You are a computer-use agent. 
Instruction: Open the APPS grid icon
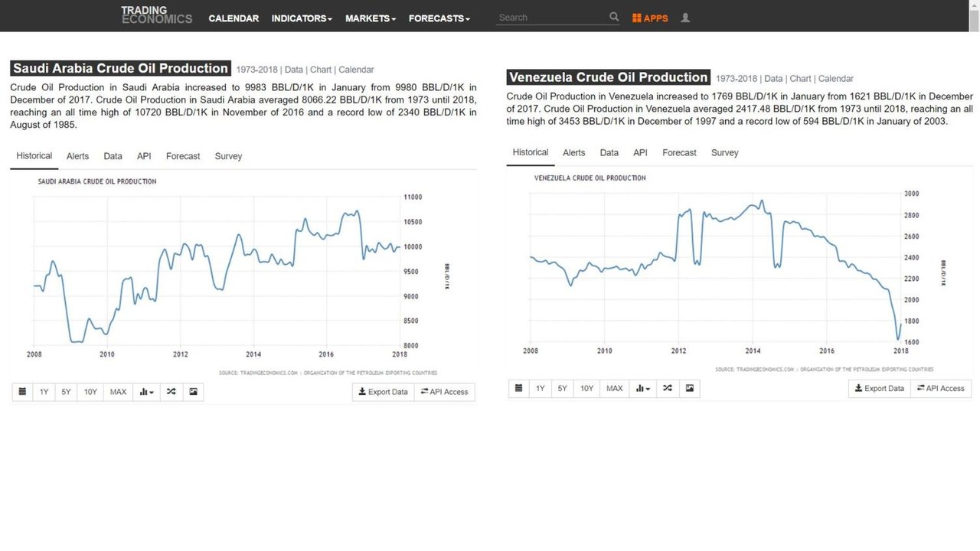click(637, 18)
